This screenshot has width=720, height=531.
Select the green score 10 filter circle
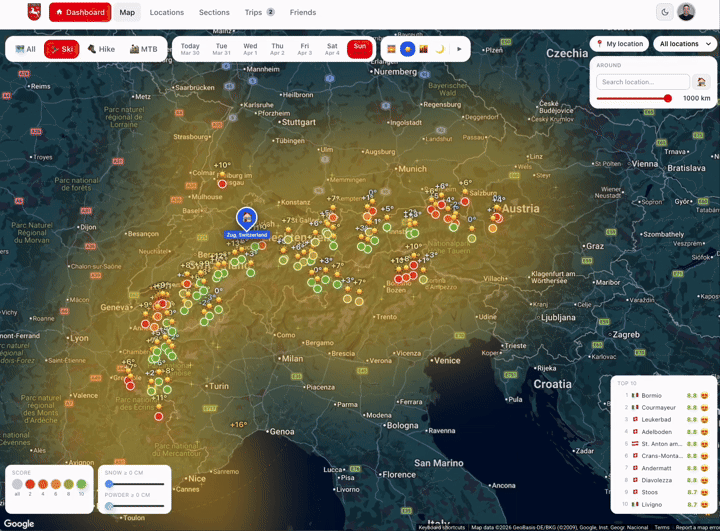point(82,485)
